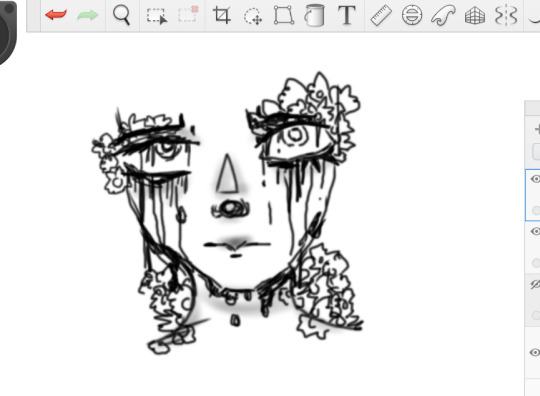Choose the rectangular Selection tool

157,16
